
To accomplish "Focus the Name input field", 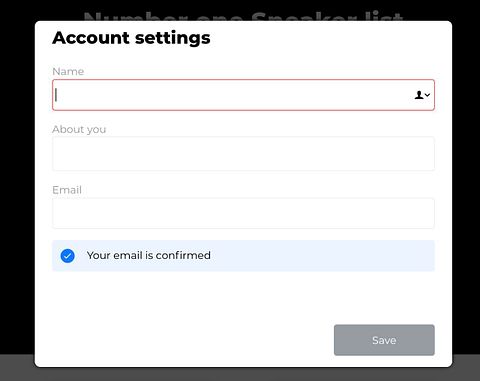I will [x=243, y=95].
